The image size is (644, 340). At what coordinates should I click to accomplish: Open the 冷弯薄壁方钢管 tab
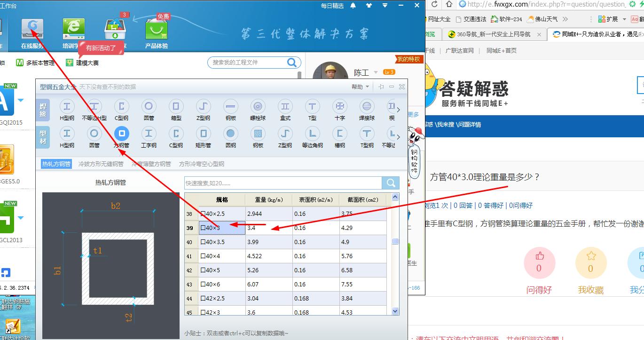(151, 164)
